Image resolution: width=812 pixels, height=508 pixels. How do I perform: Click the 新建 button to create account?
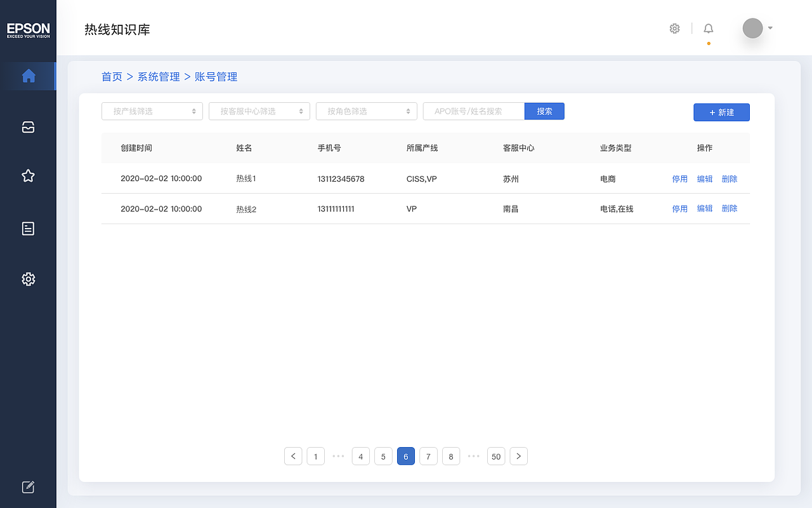point(721,112)
